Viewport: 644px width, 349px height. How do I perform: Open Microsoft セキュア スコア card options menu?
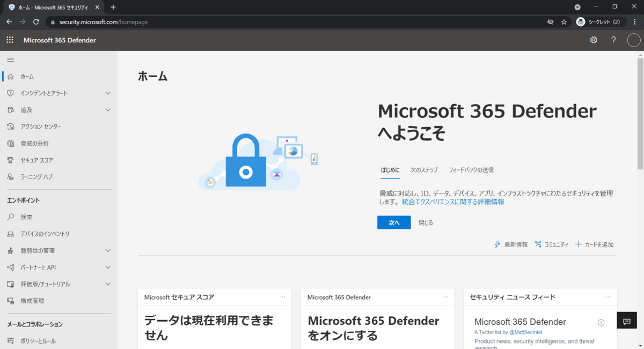pos(282,297)
